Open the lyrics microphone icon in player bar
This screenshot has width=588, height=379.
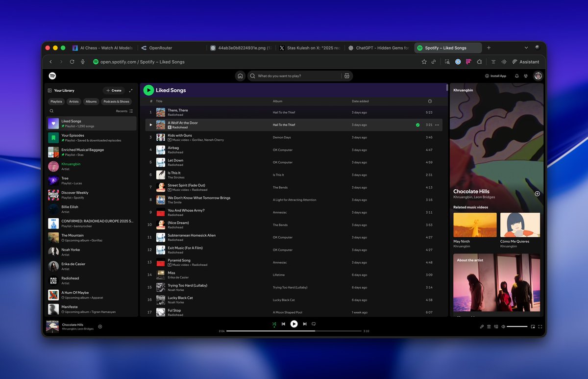[x=482, y=327]
